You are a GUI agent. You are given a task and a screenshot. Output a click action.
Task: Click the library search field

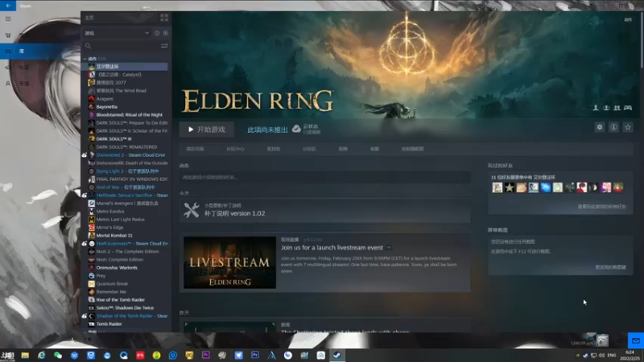[122, 46]
